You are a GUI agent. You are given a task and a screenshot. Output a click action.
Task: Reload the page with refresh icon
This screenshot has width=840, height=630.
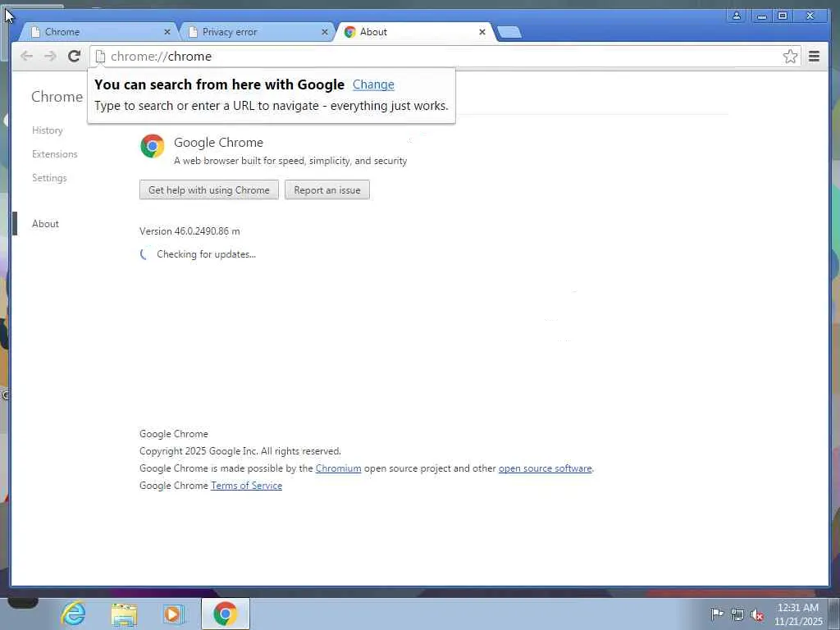click(74, 57)
